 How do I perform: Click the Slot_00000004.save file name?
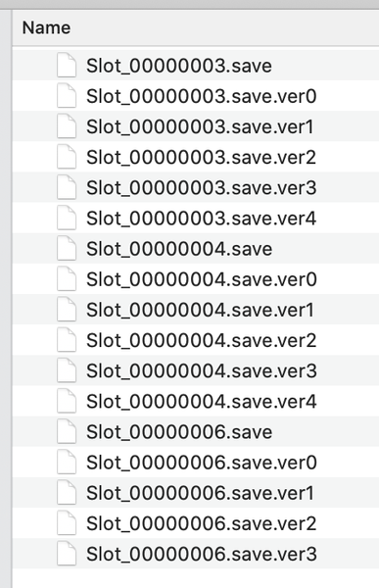[179, 249]
